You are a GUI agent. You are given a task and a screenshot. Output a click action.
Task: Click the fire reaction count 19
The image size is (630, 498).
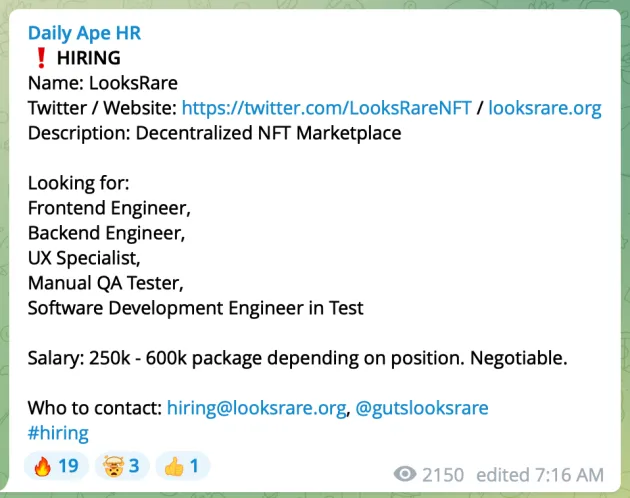click(x=68, y=466)
